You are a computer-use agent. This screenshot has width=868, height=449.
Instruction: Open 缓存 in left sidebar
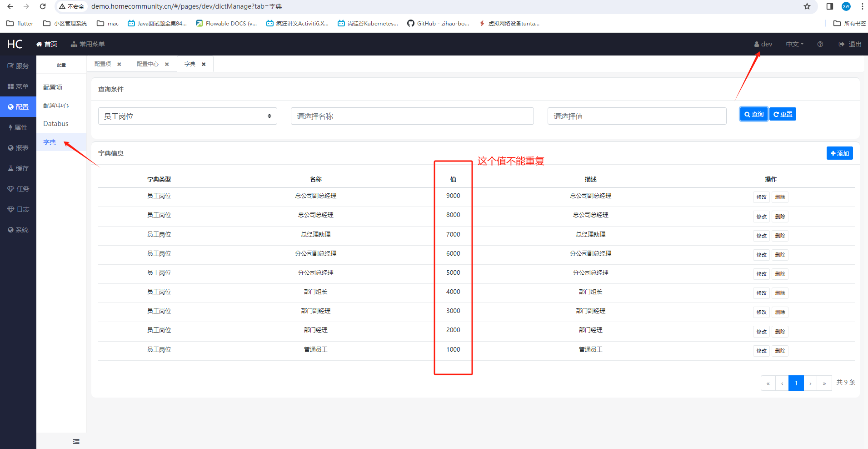click(x=18, y=168)
